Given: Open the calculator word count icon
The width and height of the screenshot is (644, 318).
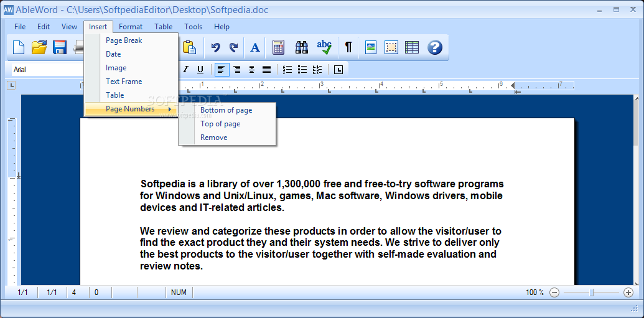Looking at the screenshot, I should (279, 47).
